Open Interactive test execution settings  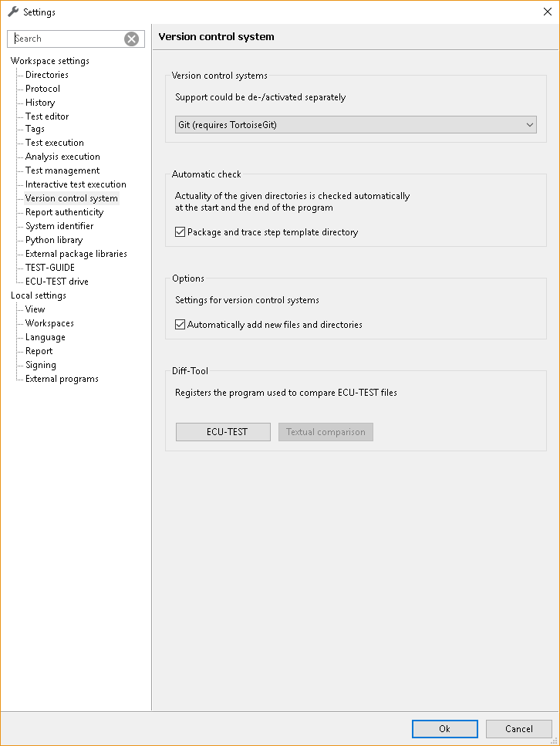(x=76, y=184)
